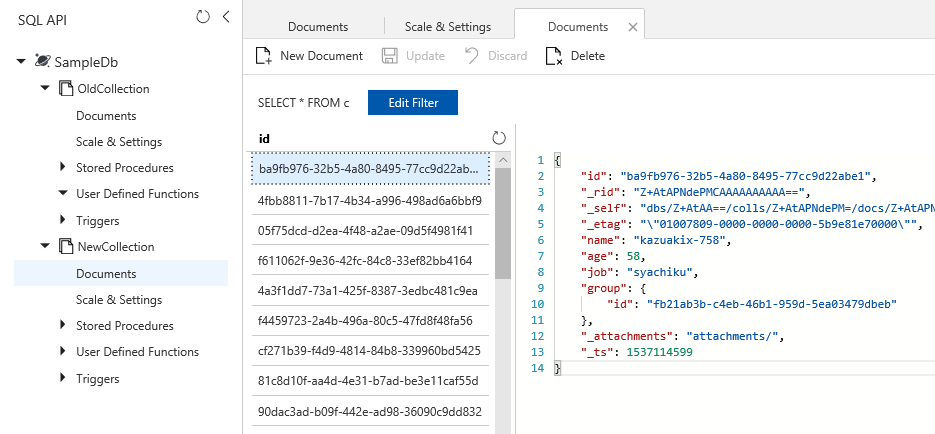This screenshot has width=935, height=434.
Task: Switch to the first Documents tab
Action: (318, 27)
